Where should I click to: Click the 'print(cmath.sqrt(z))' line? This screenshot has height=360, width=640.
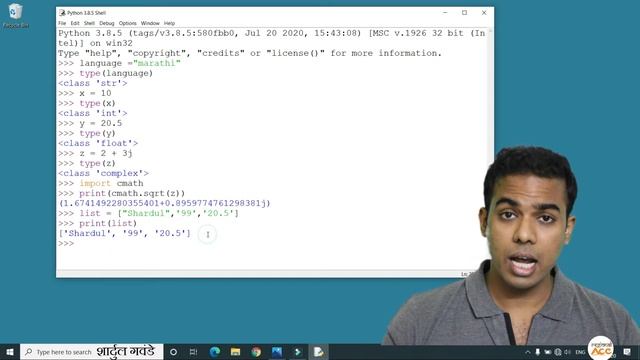(132, 193)
